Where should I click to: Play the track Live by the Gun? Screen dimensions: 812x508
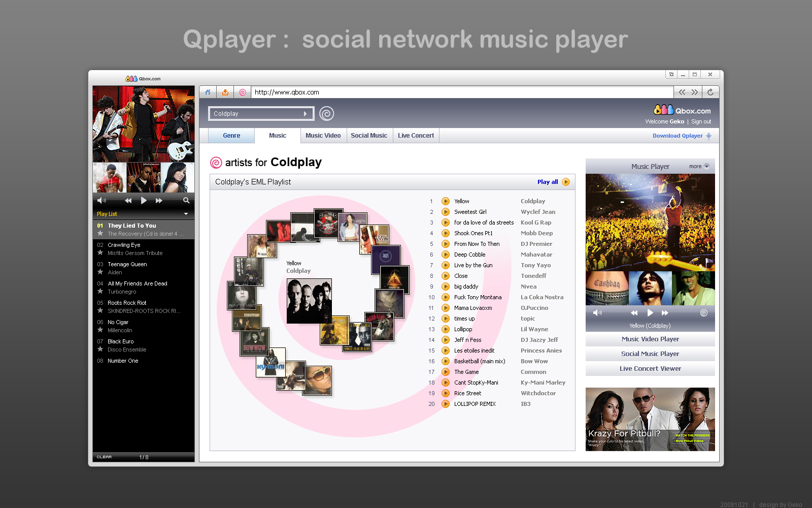(x=446, y=265)
